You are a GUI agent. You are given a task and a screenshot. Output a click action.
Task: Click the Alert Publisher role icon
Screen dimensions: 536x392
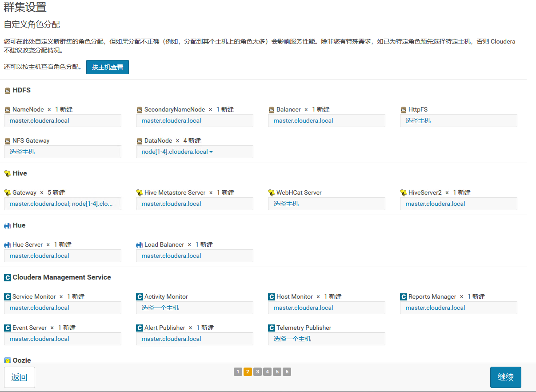tap(140, 328)
